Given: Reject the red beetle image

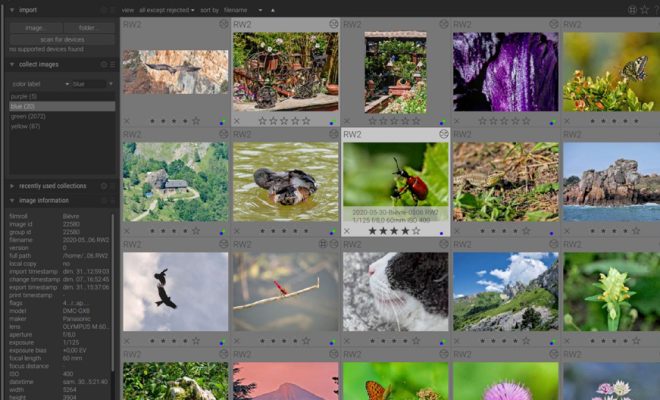Looking at the screenshot, I should tap(347, 231).
